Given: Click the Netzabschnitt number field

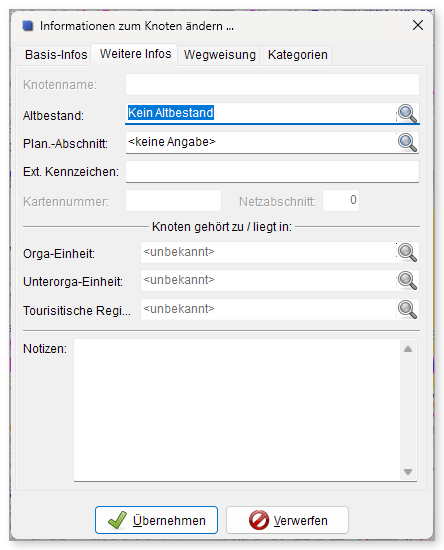Looking at the screenshot, I should (x=341, y=200).
